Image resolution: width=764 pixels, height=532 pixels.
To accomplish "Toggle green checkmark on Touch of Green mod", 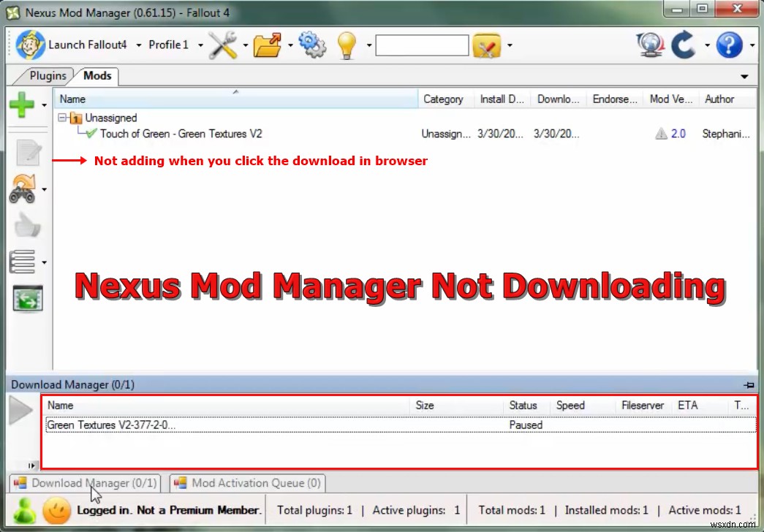I will click(91, 133).
